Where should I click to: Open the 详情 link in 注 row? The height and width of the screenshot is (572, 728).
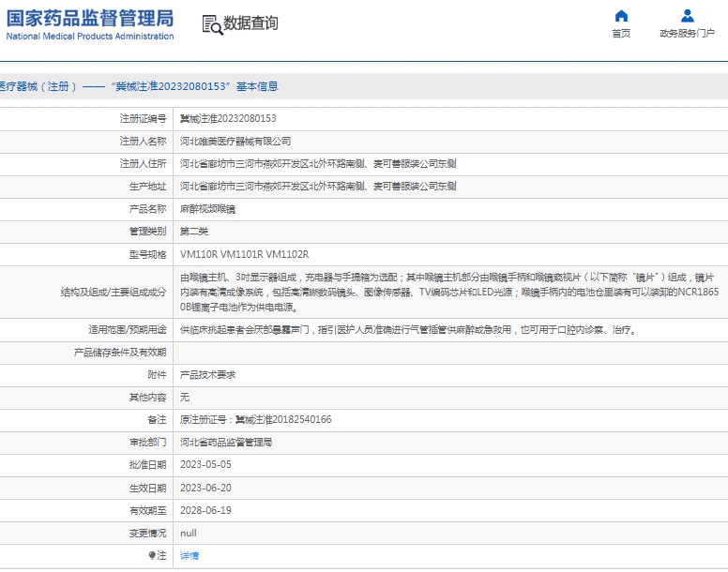[189, 555]
